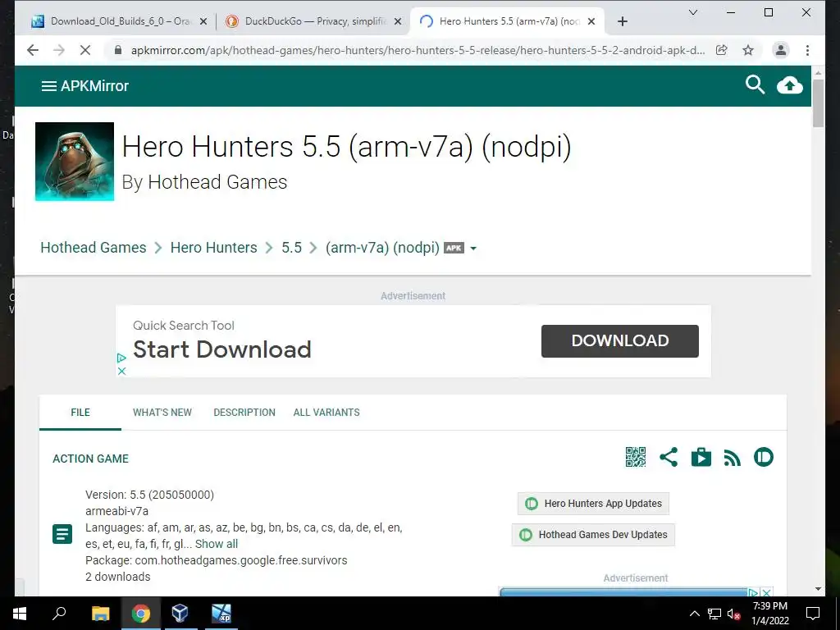Open the Google Play store bag icon
Image resolution: width=840 pixels, height=630 pixels.
click(x=701, y=457)
